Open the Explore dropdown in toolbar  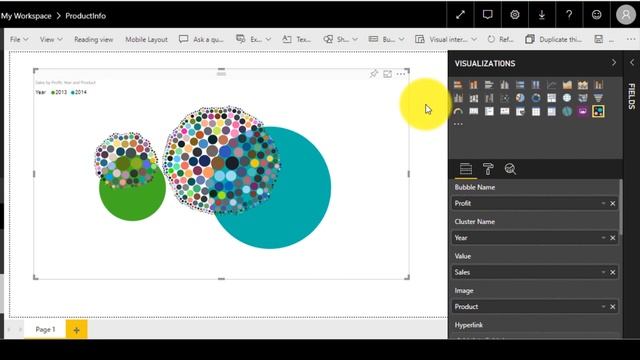pyautogui.click(x=253, y=39)
